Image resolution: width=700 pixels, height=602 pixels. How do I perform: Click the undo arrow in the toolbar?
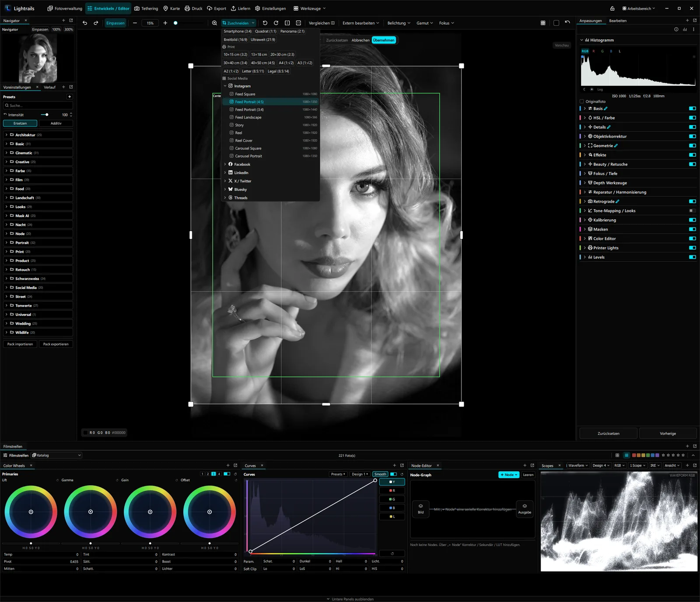(85, 23)
